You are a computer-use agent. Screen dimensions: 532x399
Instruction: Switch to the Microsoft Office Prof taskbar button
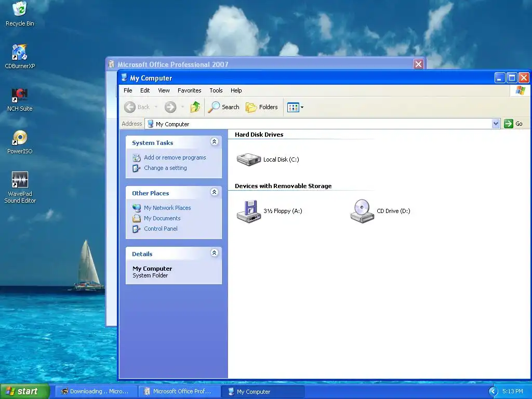tap(179, 392)
